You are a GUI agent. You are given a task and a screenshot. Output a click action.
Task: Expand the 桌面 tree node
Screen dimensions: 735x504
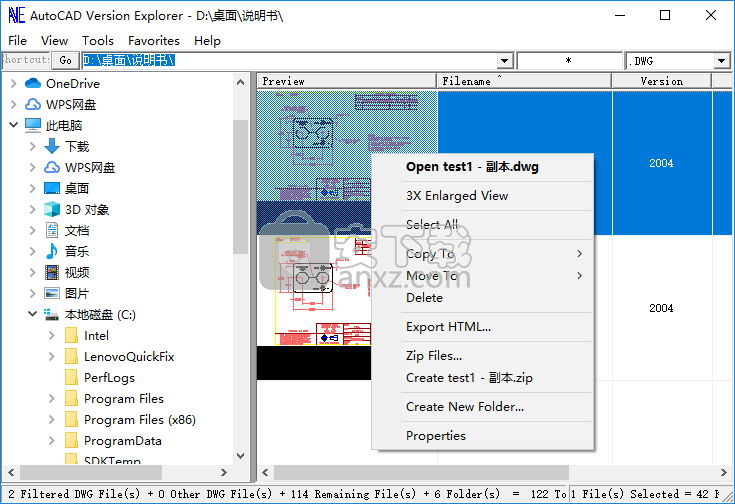click(32, 188)
